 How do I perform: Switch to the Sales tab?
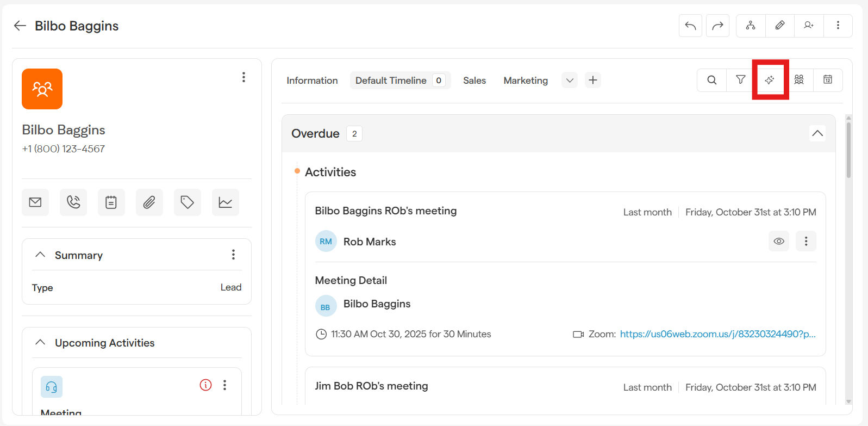point(474,81)
